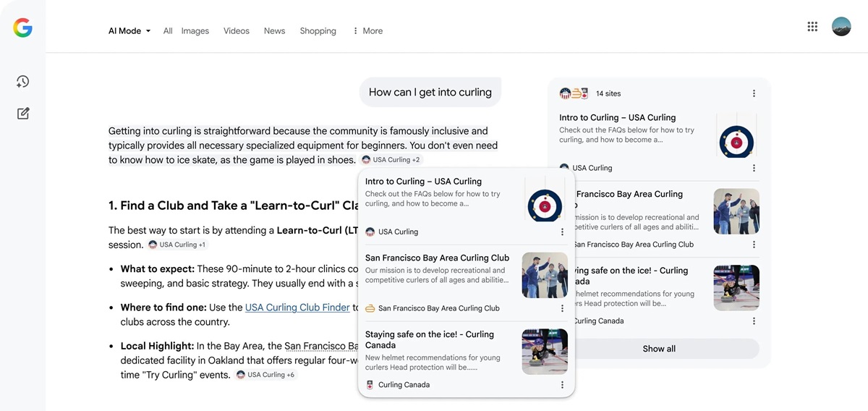Start a new search with compose icon
Screen dimensions: 868x411
pyautogui.click(x=23, y=114)
